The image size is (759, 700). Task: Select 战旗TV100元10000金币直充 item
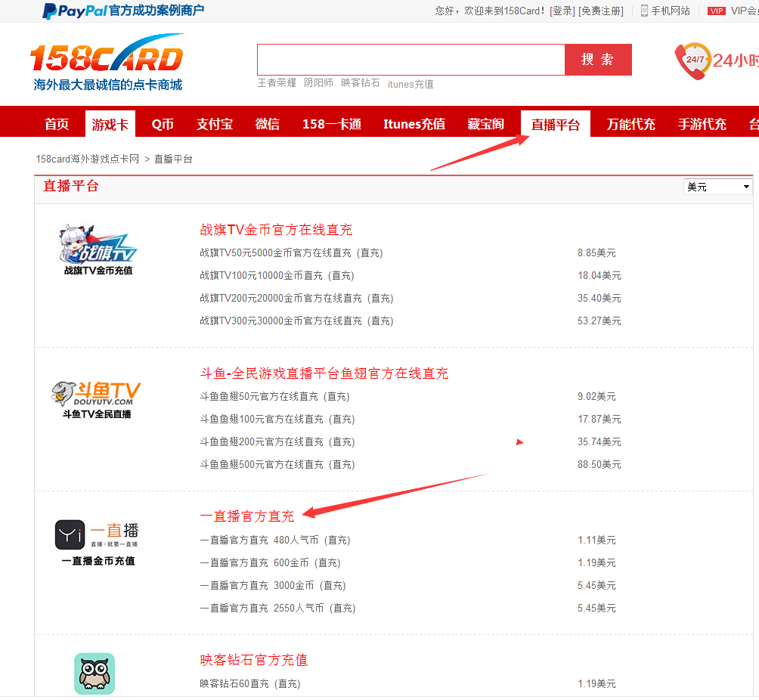point(277,275)
